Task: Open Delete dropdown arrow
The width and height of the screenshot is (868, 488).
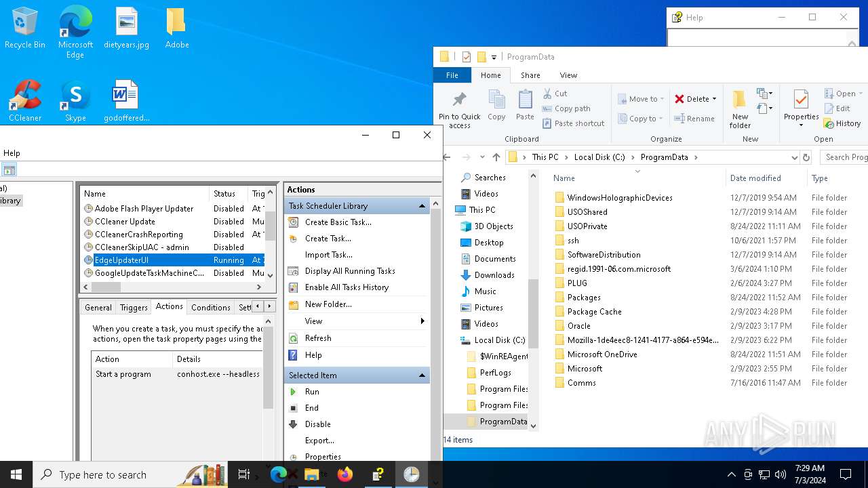Action: point(715,99)
